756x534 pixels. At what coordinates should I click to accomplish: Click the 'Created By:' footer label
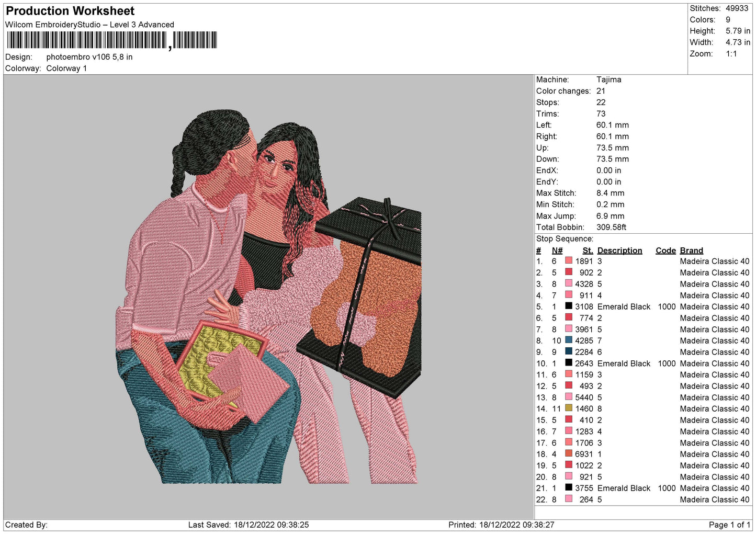pos(26,525)
